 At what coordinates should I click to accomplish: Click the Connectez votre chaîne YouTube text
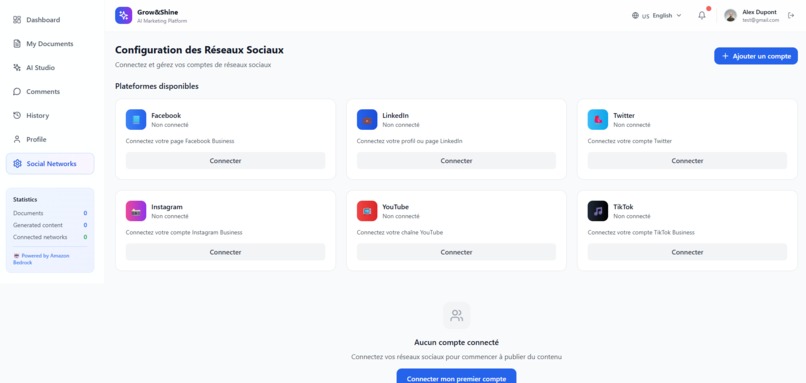click(399, 232)
